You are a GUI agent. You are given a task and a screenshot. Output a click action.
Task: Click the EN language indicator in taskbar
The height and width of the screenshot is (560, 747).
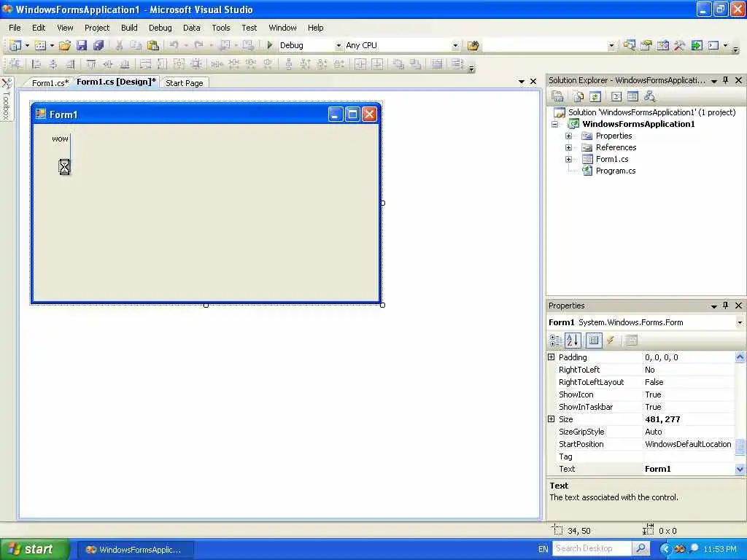543,549
